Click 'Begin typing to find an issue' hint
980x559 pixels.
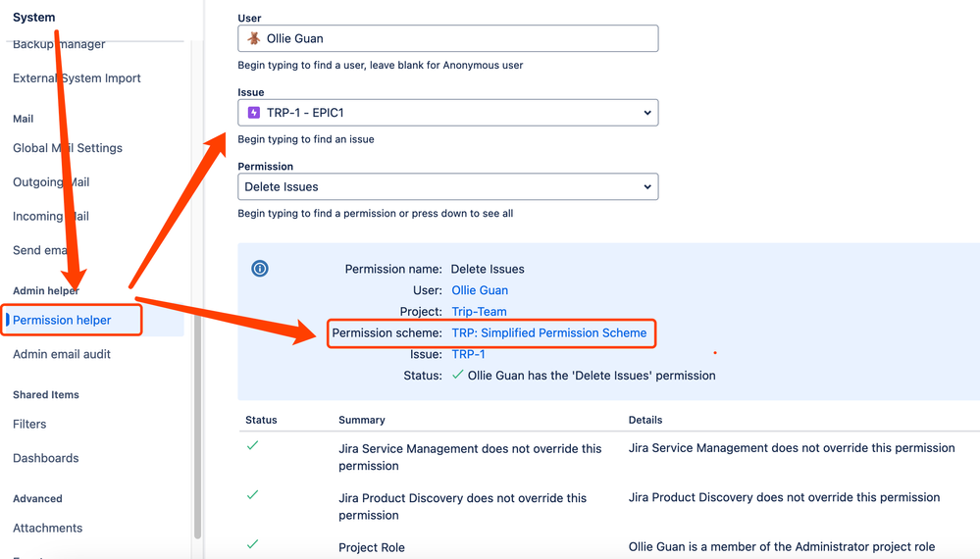(306, 139)
